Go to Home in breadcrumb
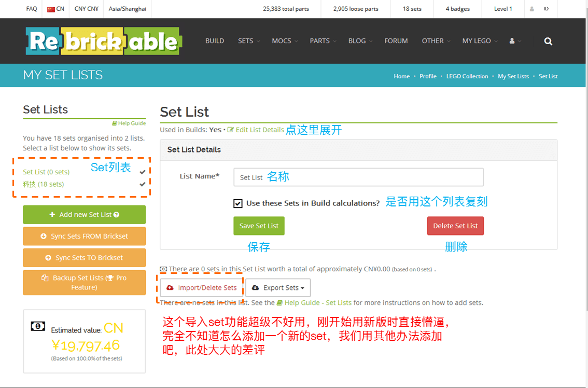The width and height of the screenshot is (588, 388). click(x=402, y=76)
